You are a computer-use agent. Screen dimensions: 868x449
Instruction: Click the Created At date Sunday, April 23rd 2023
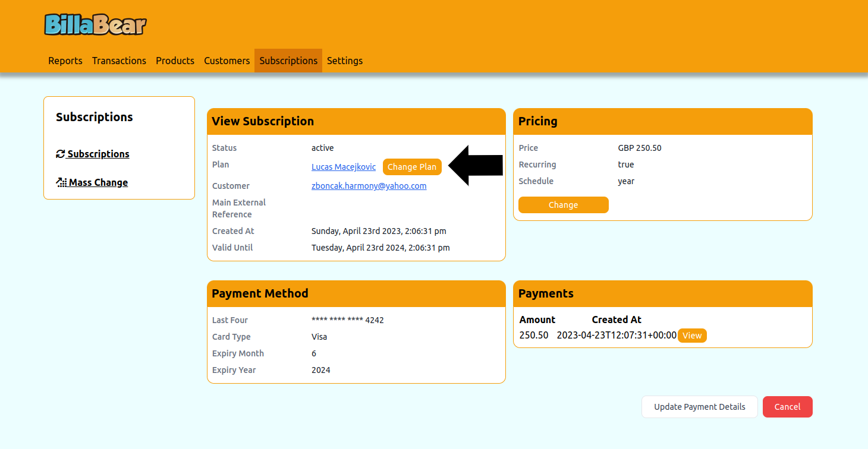[x=379, y=231]
